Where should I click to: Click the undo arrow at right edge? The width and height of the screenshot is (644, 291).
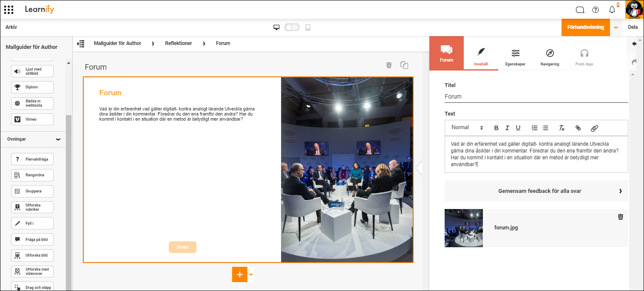coord(635,44)
